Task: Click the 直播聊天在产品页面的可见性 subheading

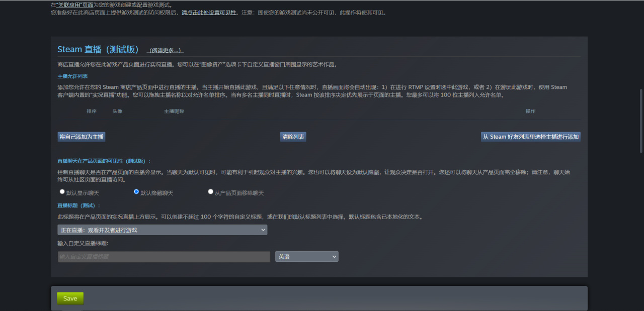Action: [x=104, y=161]
